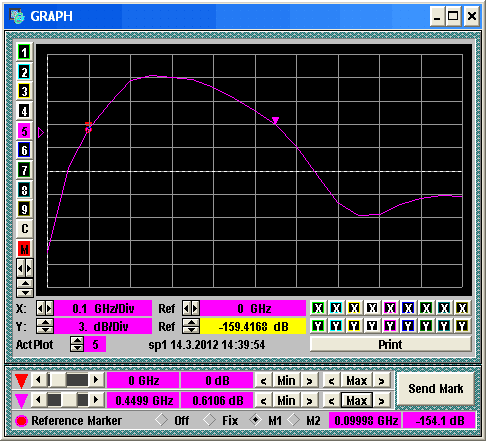Click the 0.4499 GHz marker field
Image resolution: width=486 pixels, height=441 pixels.
coord(143,400)
